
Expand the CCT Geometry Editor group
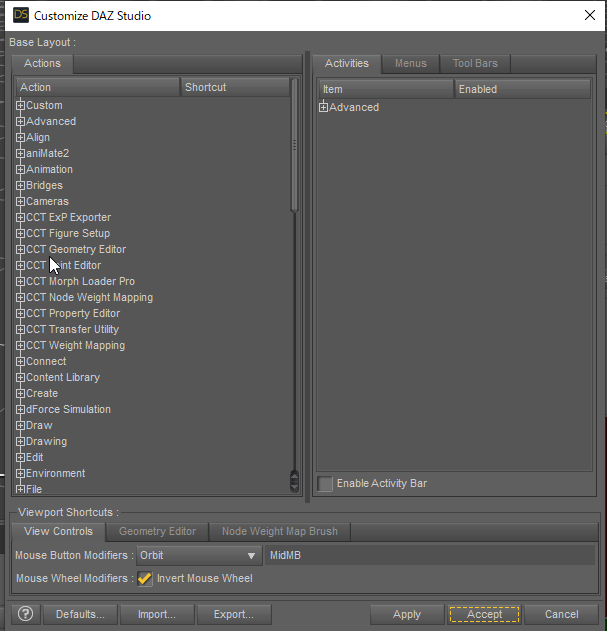point(20,250)
